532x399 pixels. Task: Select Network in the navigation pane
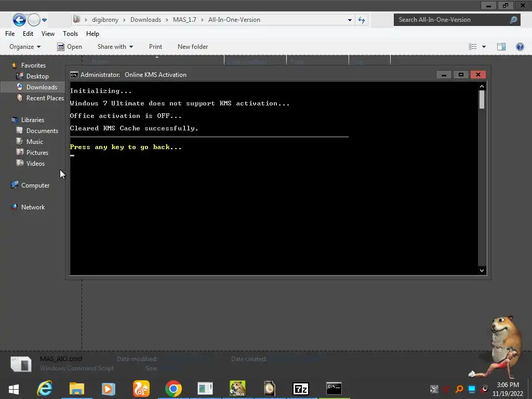pyautogui.click(x=33, y=207)
